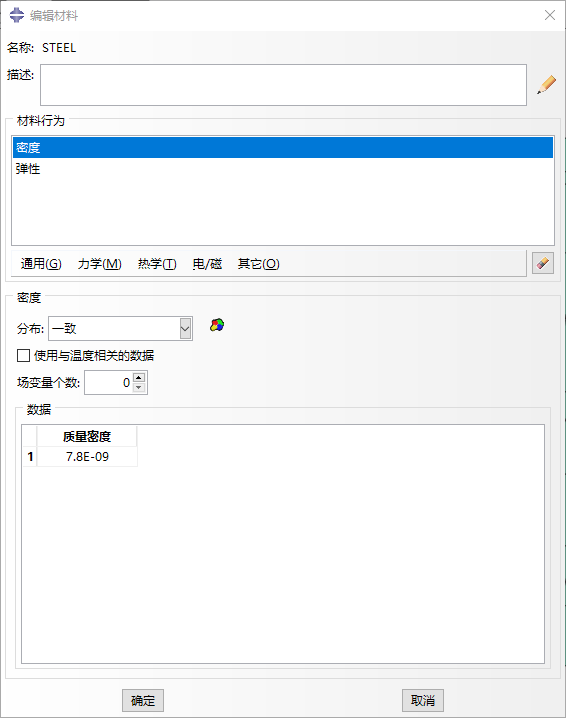
Task: Click the 取消 button
Action: tap(423, 700)
